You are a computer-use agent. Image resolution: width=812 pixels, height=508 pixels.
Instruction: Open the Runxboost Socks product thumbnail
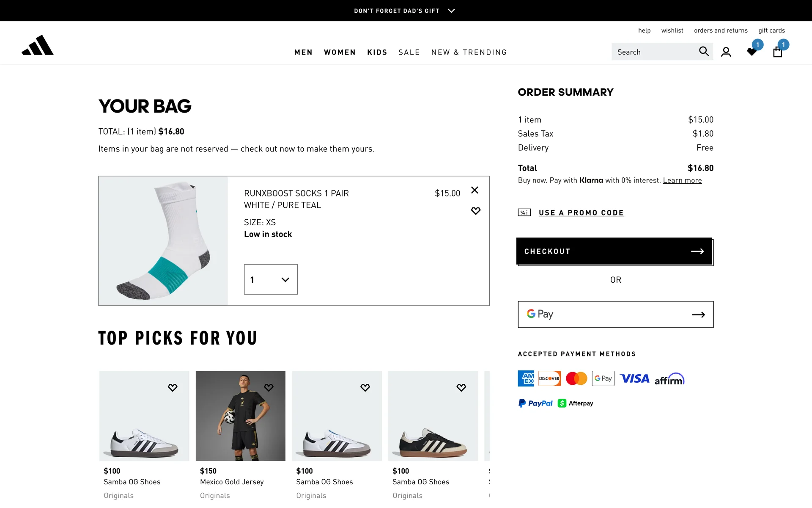163,240
